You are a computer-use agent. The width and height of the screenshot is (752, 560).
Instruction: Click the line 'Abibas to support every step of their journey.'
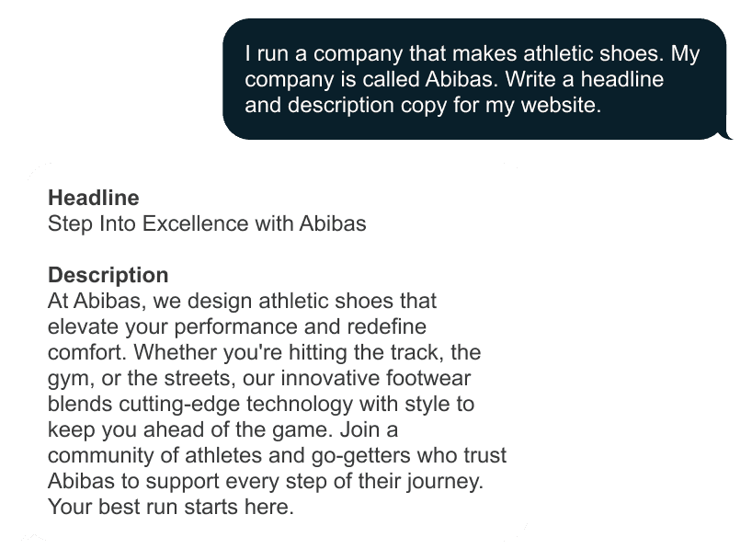coord(265,481)
